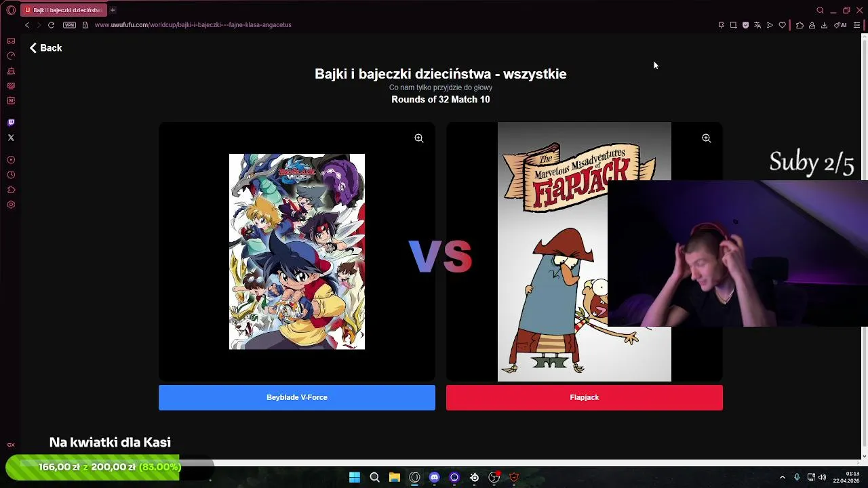Open the profile account toolbar icon
The height and width of the screenshot is (488, 868).
point(812,25)
